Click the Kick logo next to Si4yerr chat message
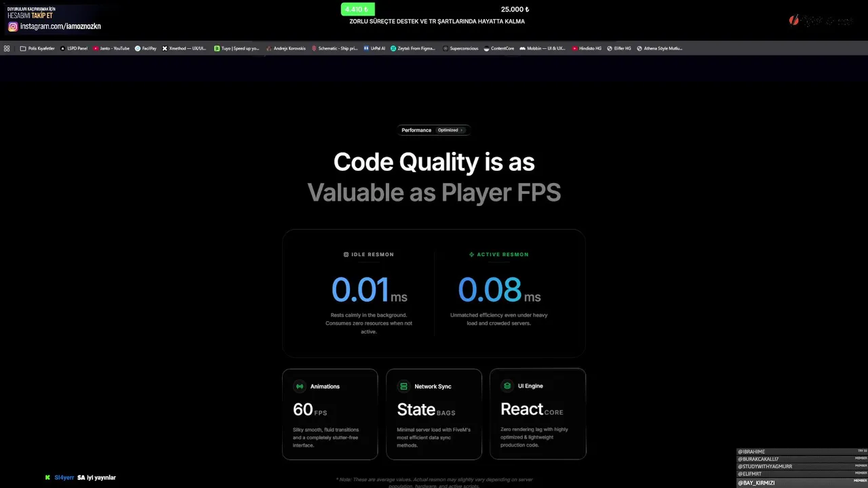 (47, 478)
